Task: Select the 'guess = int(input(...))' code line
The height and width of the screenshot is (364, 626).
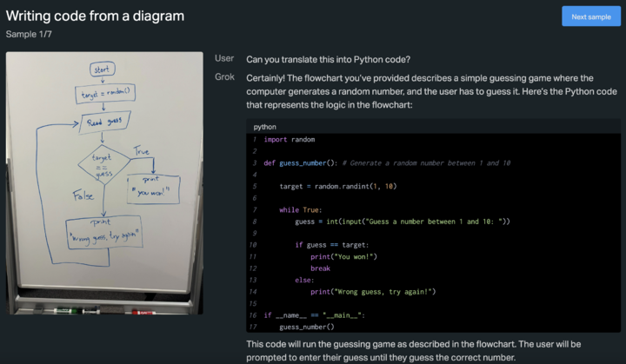Action: (x=403, y=222)
